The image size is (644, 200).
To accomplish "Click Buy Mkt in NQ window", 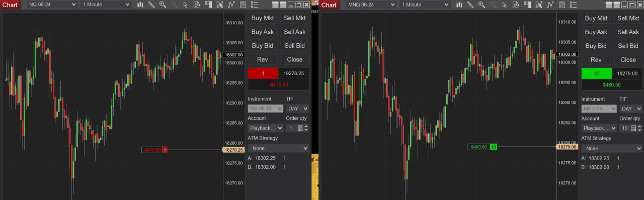I will click(263, 18).
